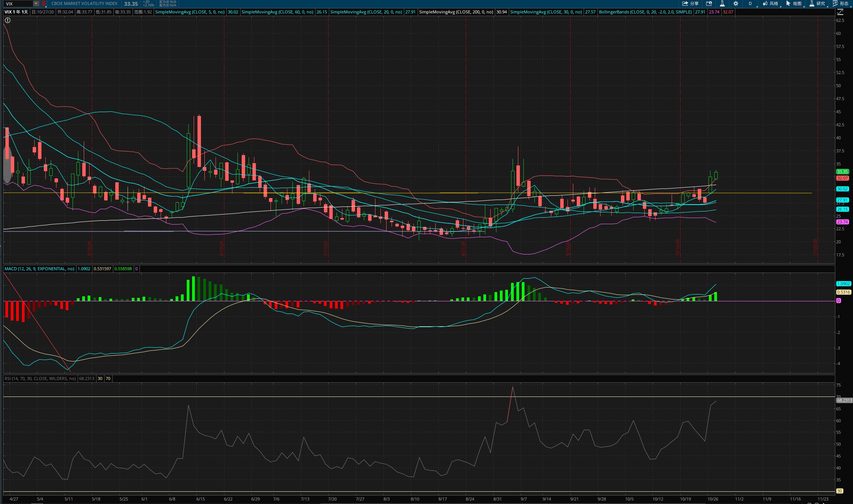The width and height of the screenshot is (853, 504).
Task: Expand the VIX symbol dropdown arrow
Action: pos(36,3)
